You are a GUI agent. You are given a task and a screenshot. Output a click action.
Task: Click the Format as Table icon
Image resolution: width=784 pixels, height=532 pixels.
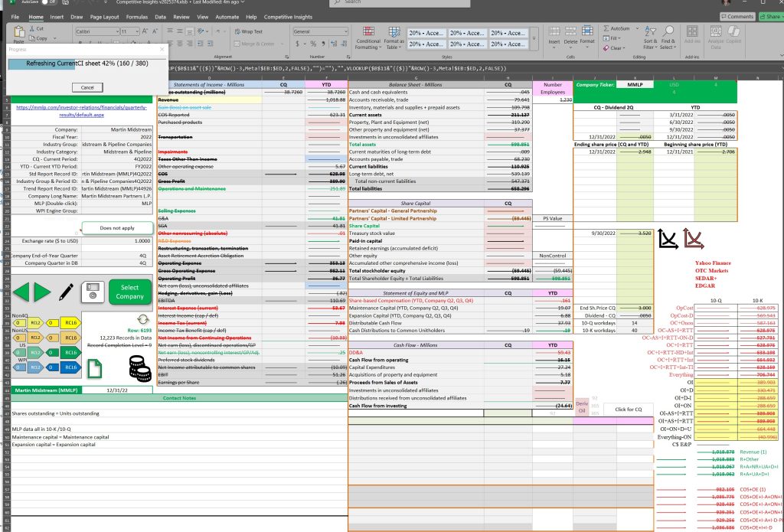(394, 31)
